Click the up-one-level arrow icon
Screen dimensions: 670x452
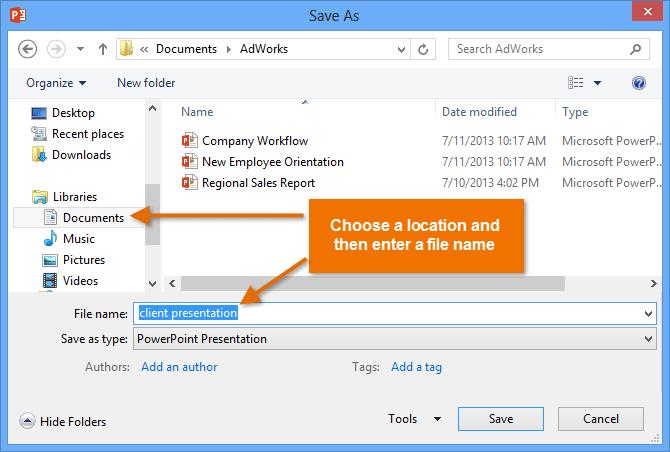click(102, 48)
